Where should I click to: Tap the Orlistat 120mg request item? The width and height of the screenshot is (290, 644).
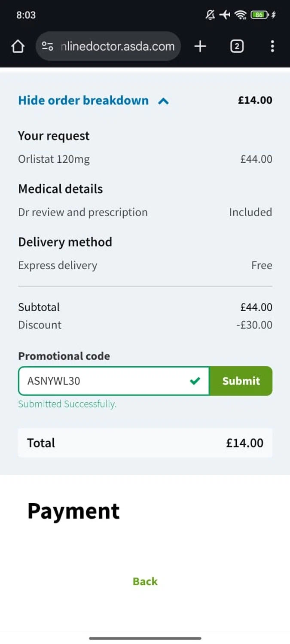click(x=54, y=159)
